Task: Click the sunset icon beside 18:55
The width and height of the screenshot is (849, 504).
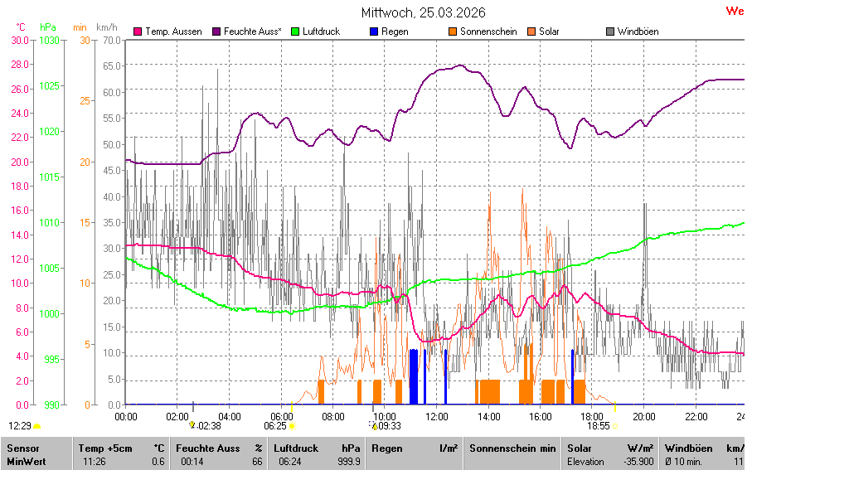Action: point(616,426)
